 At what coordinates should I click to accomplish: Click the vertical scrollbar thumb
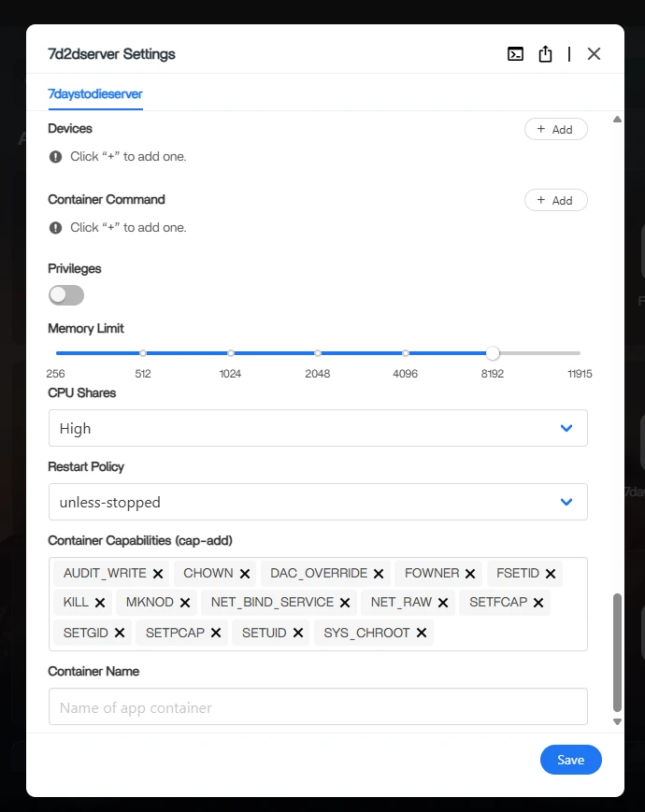[x=617, y=652]
